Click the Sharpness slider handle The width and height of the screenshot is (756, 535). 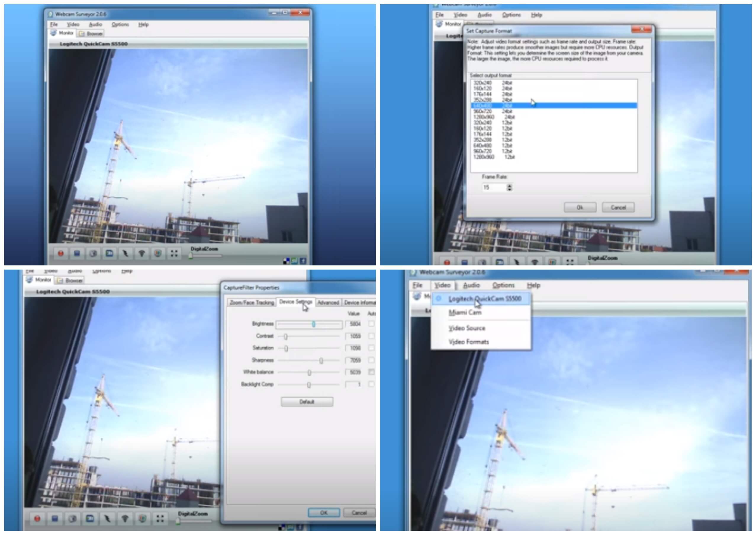pyautogui.click(x=321, y=361)
